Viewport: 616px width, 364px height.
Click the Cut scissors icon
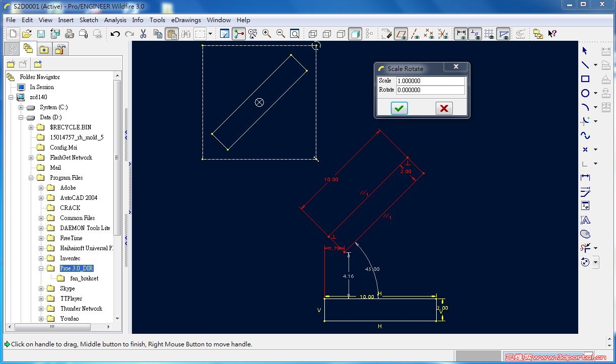point(143,34)
